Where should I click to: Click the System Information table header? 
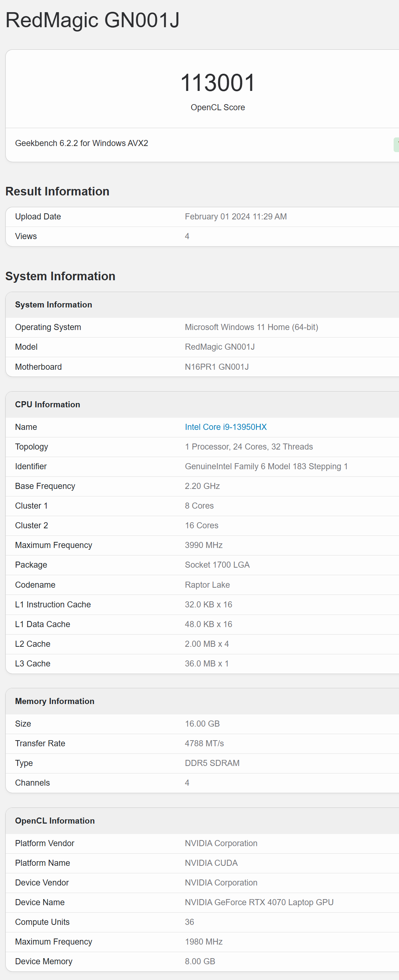click(x=54, y=305)
